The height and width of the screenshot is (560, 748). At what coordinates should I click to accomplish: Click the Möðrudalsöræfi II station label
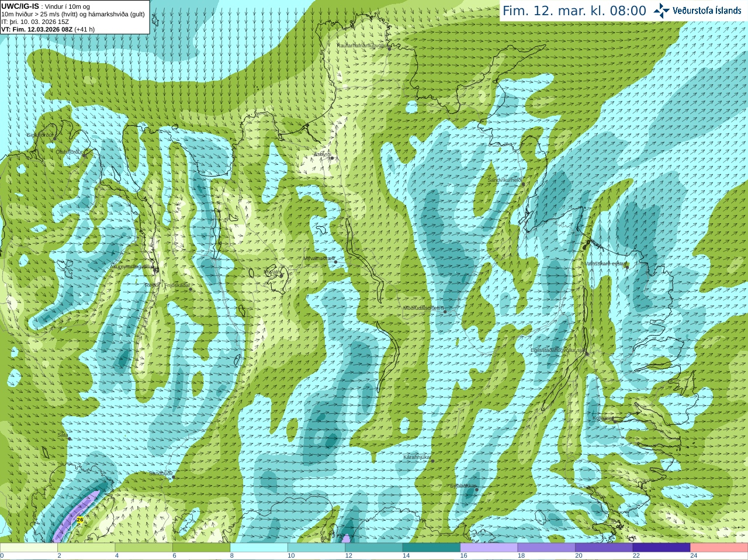pyautogui.click(x=424, y=308)
